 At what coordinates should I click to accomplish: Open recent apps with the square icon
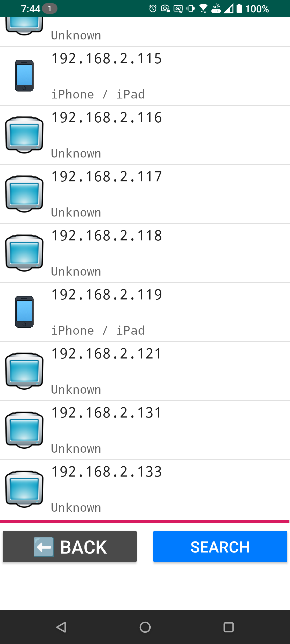[x=229, y=627]
